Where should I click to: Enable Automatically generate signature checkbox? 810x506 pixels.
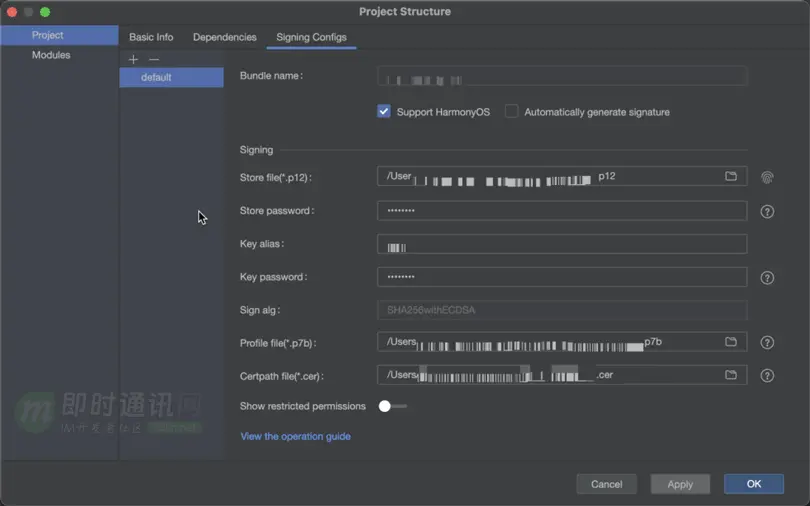pyautogui.click(x=511, y=112)
